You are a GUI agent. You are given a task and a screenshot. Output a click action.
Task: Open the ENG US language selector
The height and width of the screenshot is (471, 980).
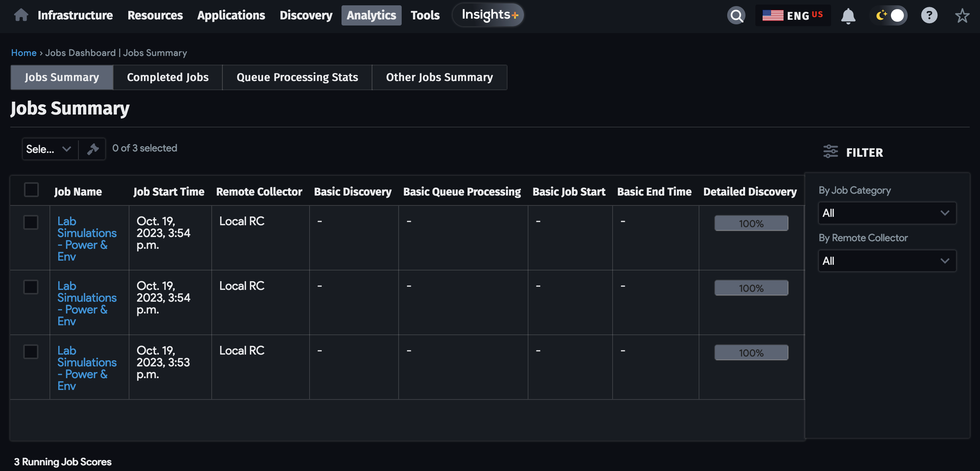click(793, 16)
